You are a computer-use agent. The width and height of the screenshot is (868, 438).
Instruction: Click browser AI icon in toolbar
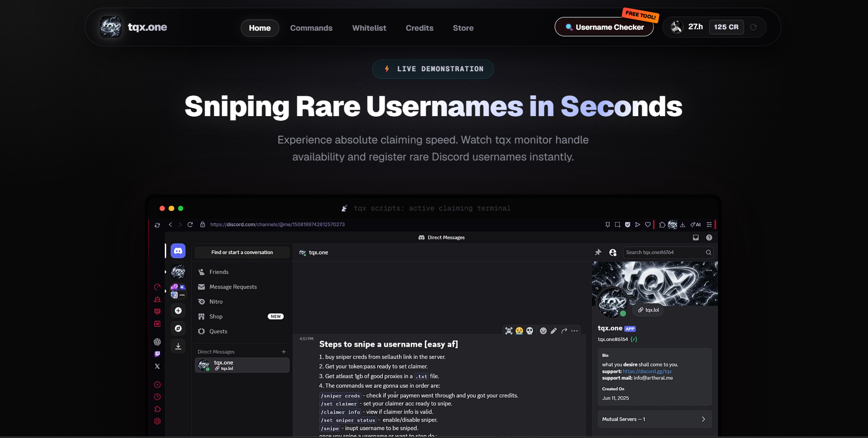tap(696, 225)
